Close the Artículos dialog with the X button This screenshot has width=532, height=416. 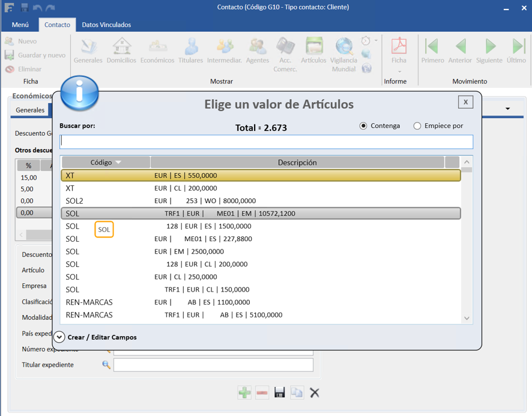pyautogui.click(x=465, y=102)
